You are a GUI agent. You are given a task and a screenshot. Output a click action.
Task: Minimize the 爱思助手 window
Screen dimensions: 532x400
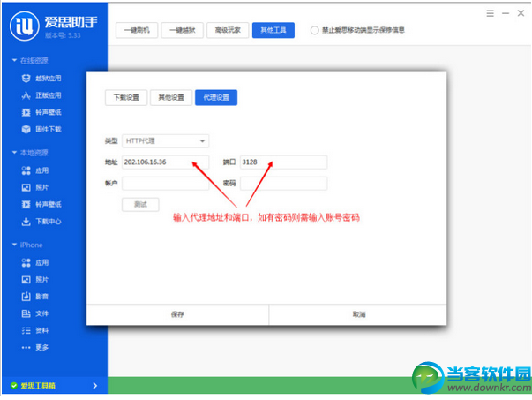506,13
